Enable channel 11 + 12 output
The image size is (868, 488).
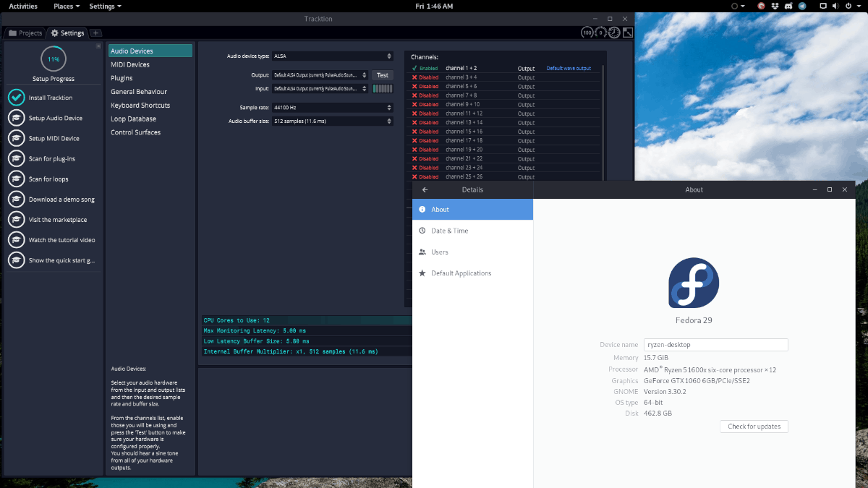tap(425, 114)
